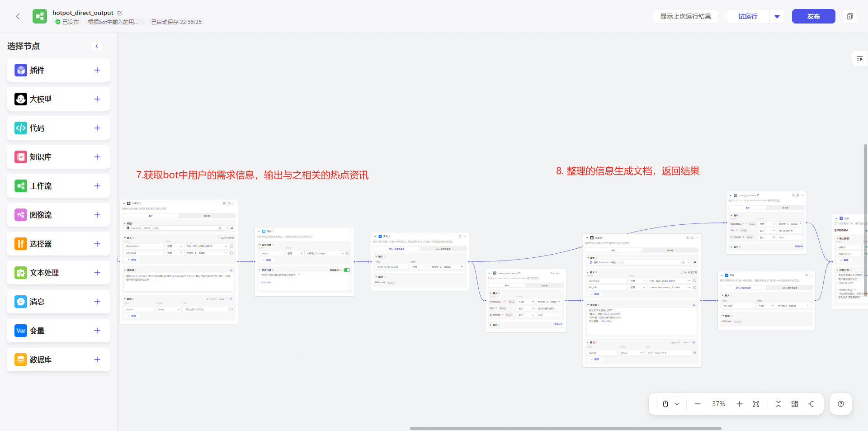Open the help question mark icon
This screenshot has width=868, height=431.
click(x=841, y=404)
